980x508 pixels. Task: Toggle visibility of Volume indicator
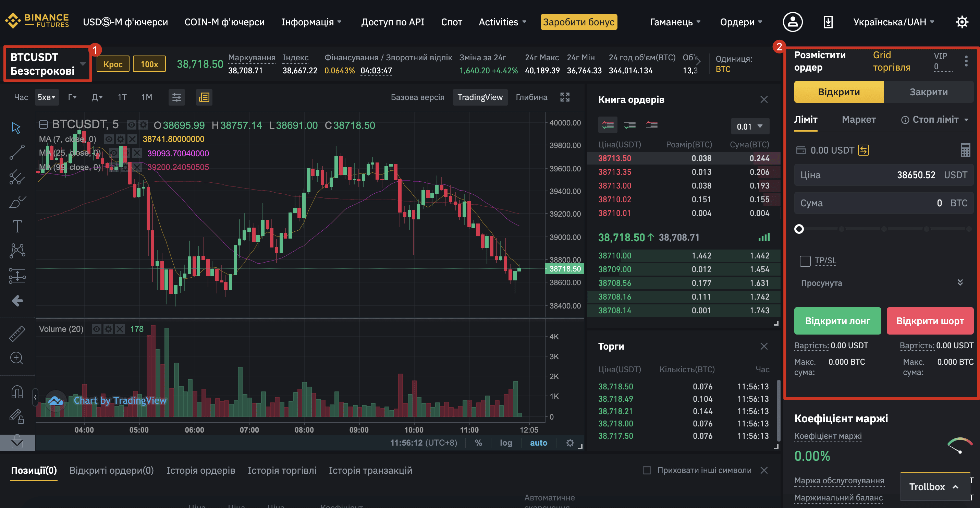pyautogui.click(x=97, y=329)
